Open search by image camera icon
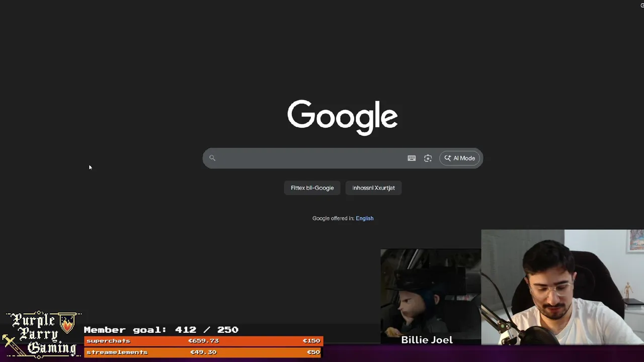 pos(428,158)
